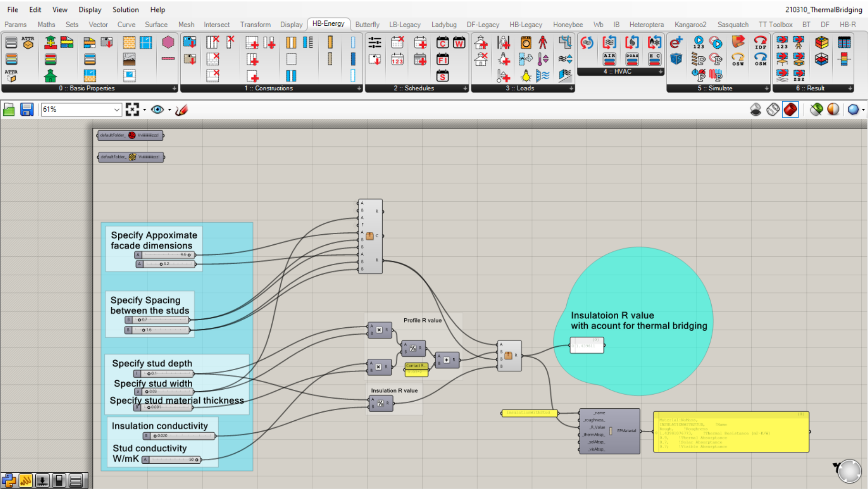Select the red sketch pencil tool
This screenshot has height=489, width=868.
pyautogui.click(x=182, y=110)
